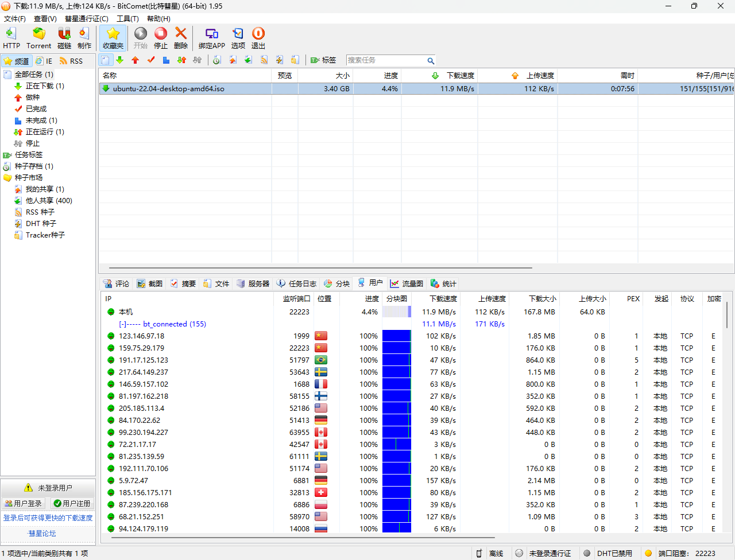Open the 彗星论坛 link
The height and width of the screenshot is (560, 735).
click(42, 533)
